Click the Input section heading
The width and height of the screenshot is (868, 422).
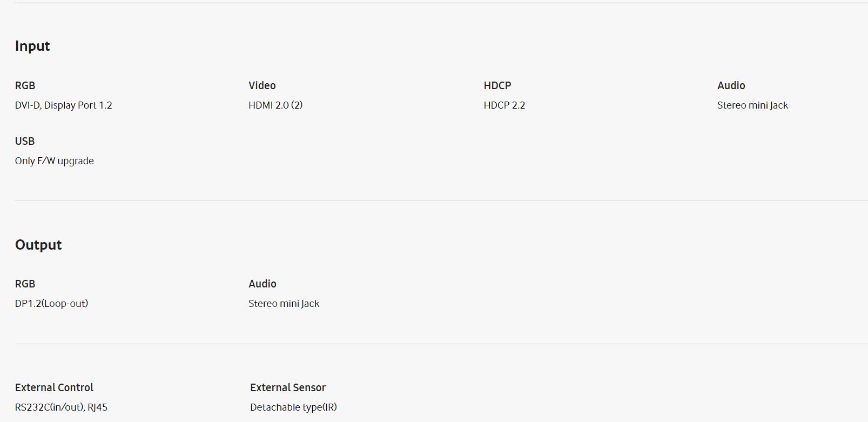[32, 46]
